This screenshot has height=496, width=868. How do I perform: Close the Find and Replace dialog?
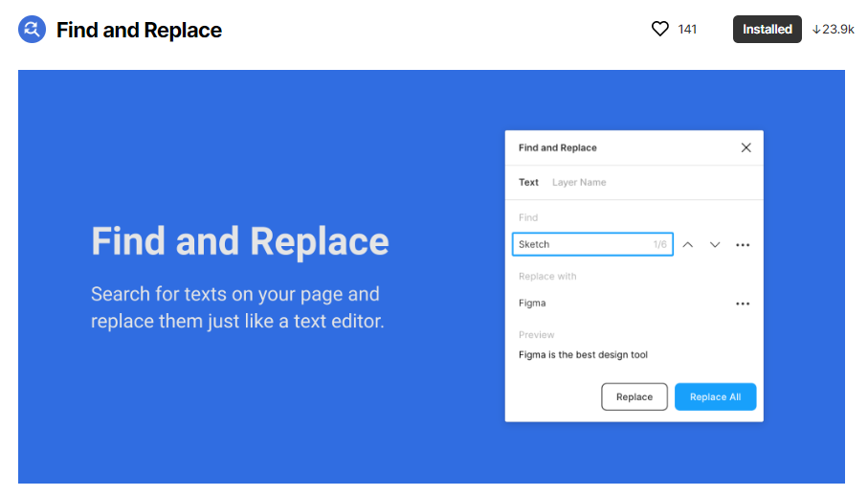point(746,147)
